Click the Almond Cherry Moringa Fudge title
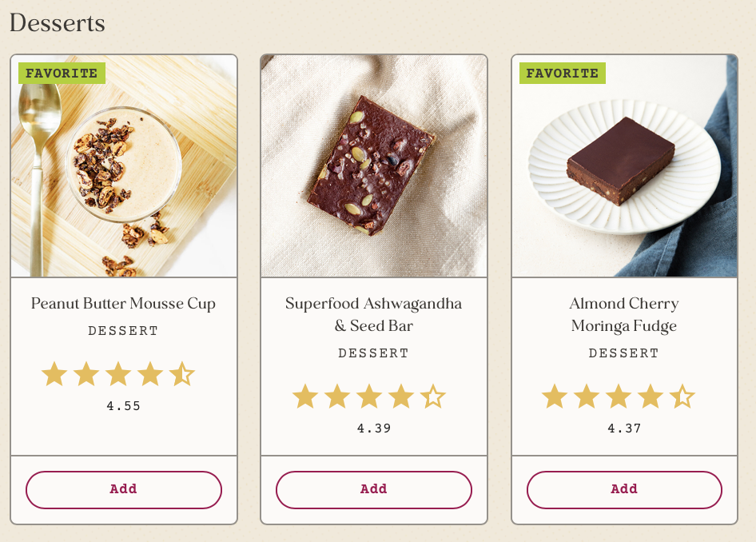This screenshot has width=756, height=542. [x=624, y=314]
